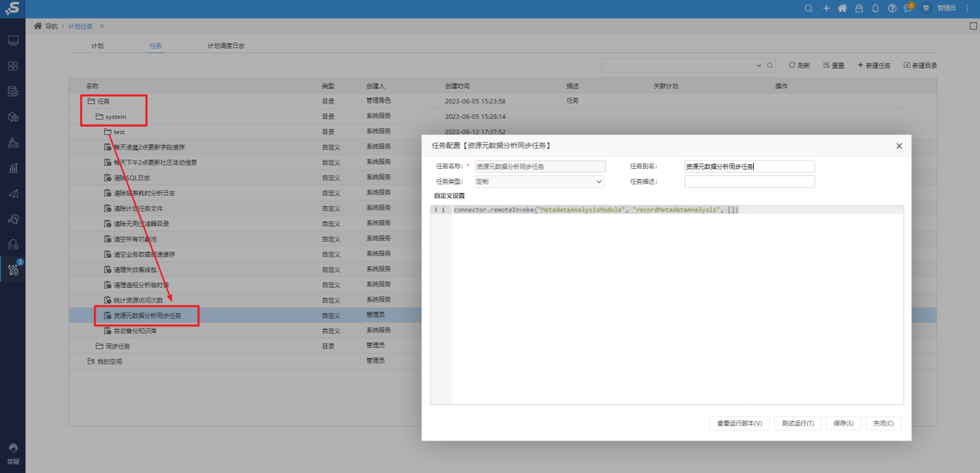Switch to the 计划 tab

click(x=97, y=46)
